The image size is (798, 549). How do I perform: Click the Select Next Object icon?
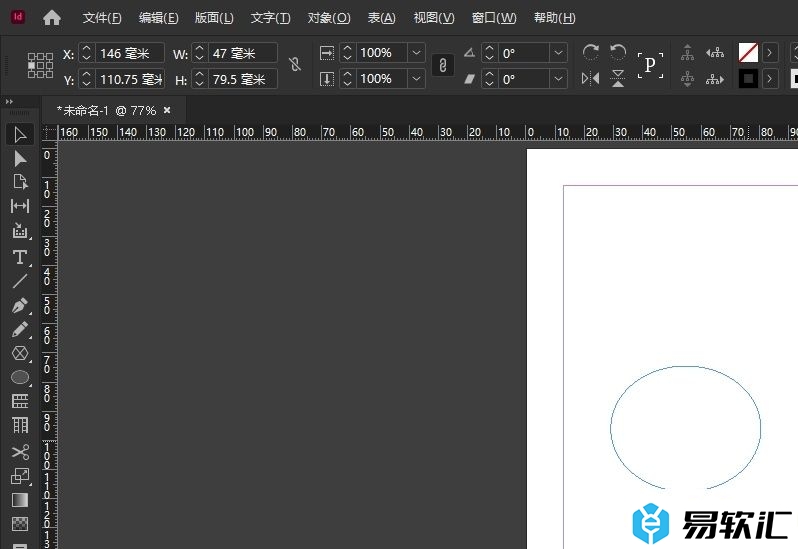pos(715,79)
